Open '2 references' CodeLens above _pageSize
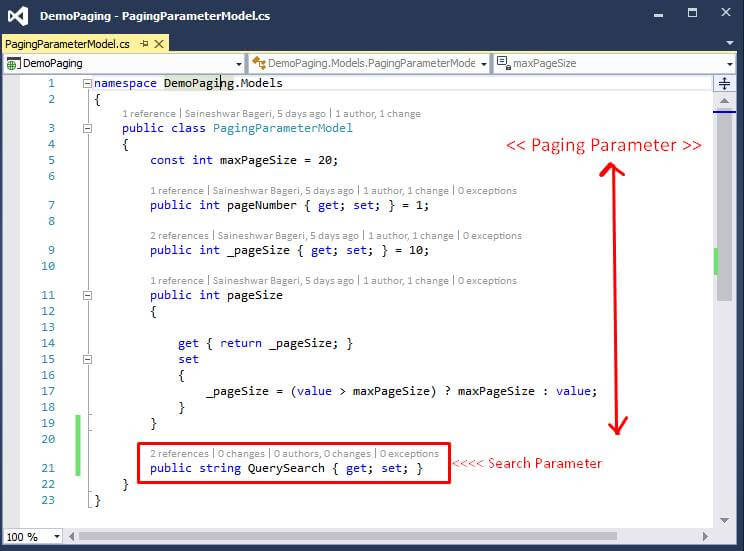The image size is (744, 551). coord(179,236)
